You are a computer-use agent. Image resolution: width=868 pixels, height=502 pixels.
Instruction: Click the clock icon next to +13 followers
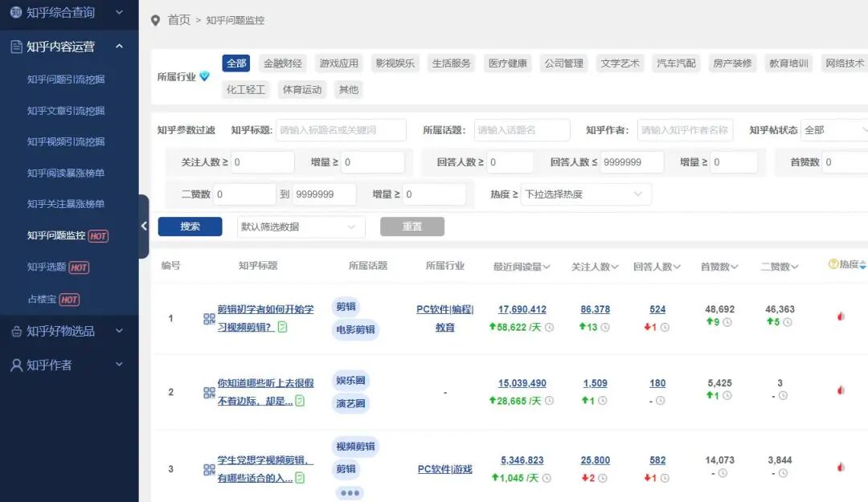point(605,328)
